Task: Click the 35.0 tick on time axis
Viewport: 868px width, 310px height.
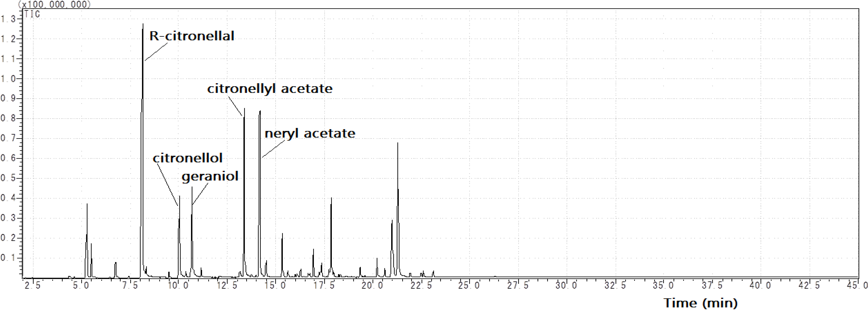Action: [663, 286]
